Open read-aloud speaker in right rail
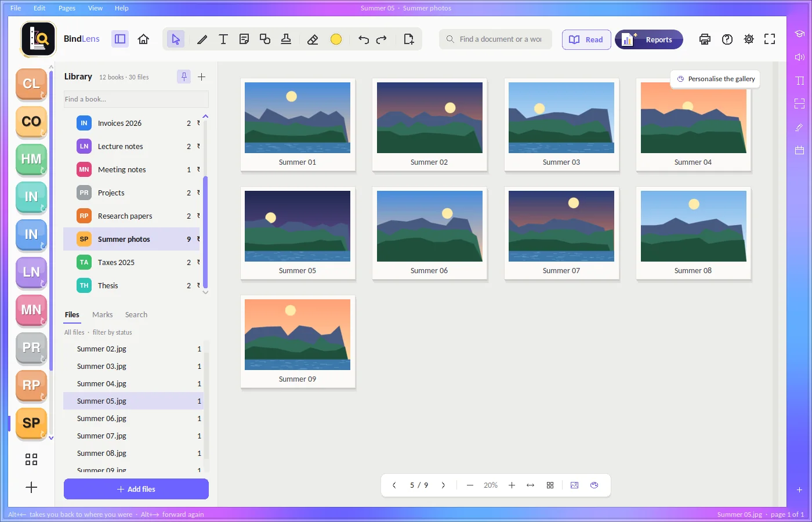The height and width of the screenshot is (522, 812). coord(799,57)
